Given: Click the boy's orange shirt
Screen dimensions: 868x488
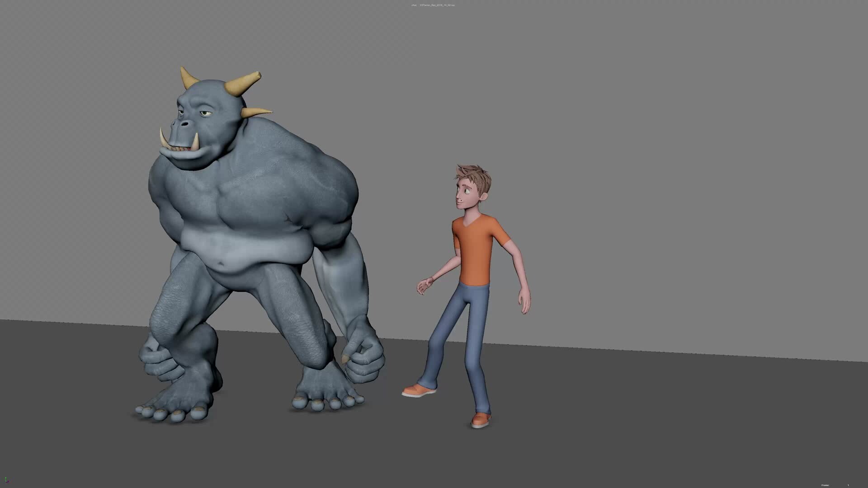Looking at the screenshot, I should tap(475, 244).
